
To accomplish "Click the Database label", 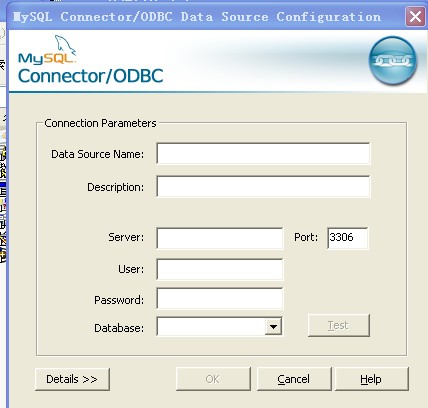I will point(119,328).
